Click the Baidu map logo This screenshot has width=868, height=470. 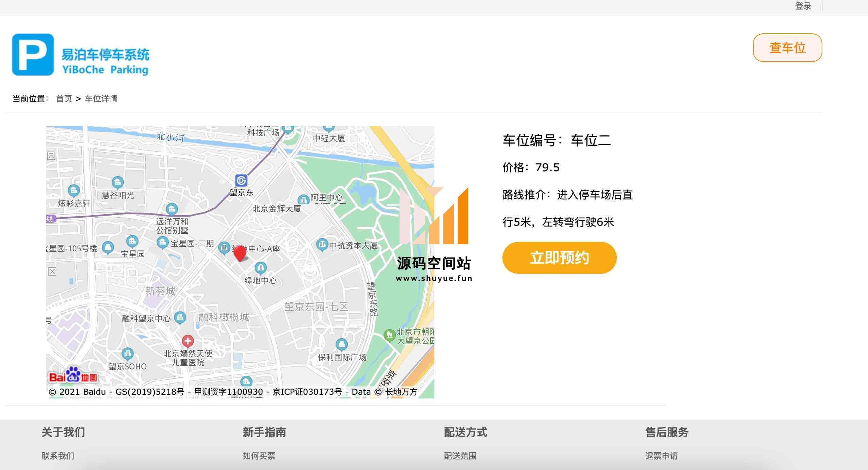click(73, 375)
